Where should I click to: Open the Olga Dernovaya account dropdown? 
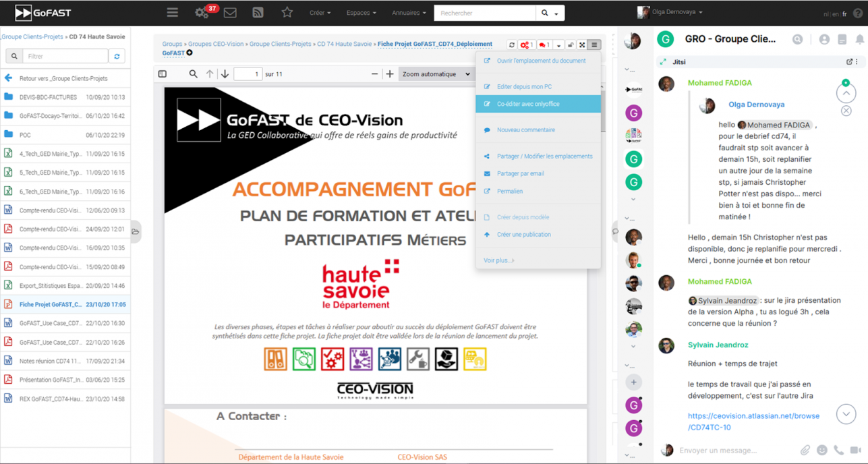(x=671, y=11)
